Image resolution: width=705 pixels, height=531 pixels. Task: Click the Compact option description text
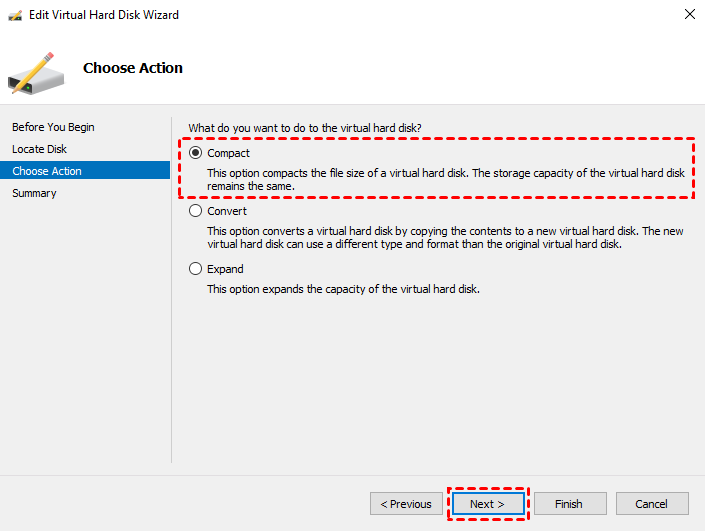click(x=445, y=179)
